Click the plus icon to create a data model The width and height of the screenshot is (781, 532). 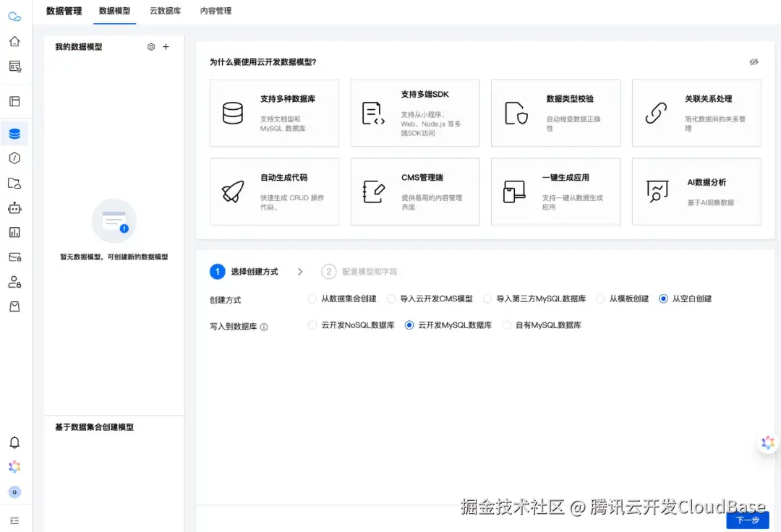(x=166, y=46)
